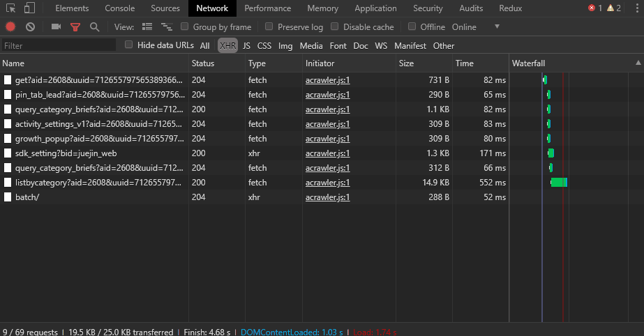Select the WS filter type
The width and height of the screenshot is (644, 336).
click(381, 46)
